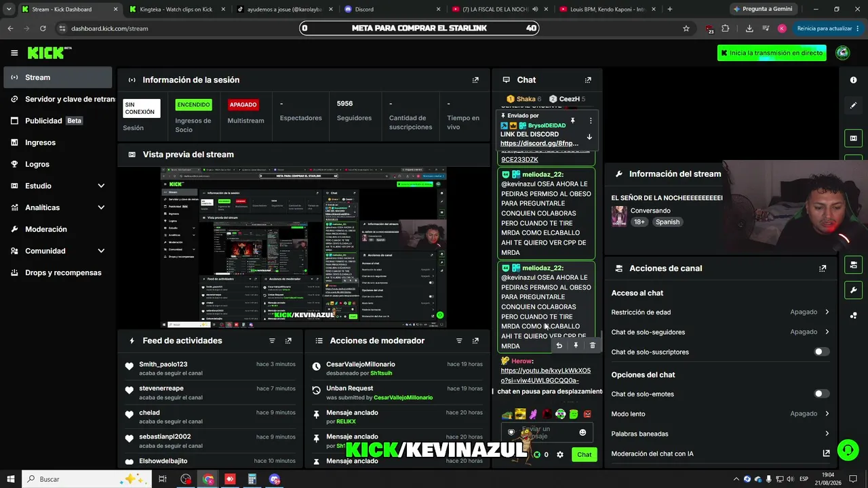Image resolution: width=868 pixels, height=488 pixels.
Task: Open the profile avatar in top right
Action: pyautogui.click(x=843, y=53)
